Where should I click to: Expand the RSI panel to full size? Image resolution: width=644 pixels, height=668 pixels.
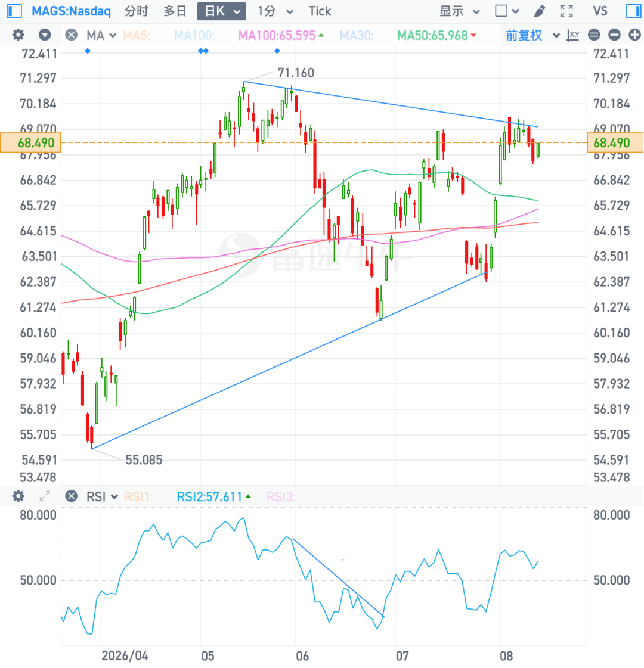pos(45,496)
